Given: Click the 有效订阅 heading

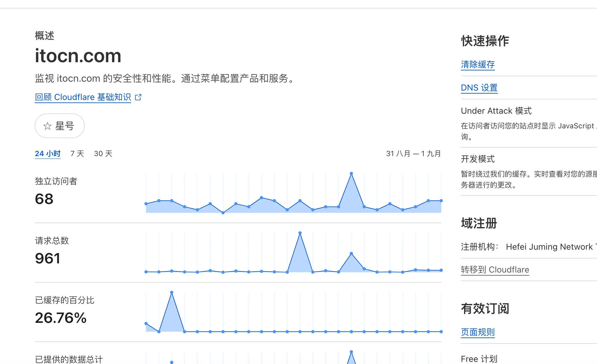Looking at the screenshot, I should (x=485, y=309).
